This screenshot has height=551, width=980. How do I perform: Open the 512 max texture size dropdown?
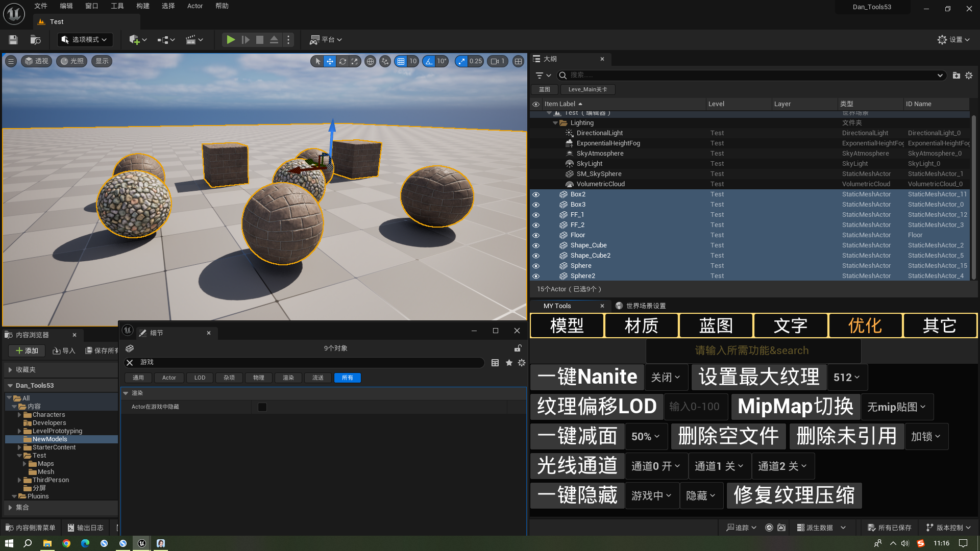847,378
